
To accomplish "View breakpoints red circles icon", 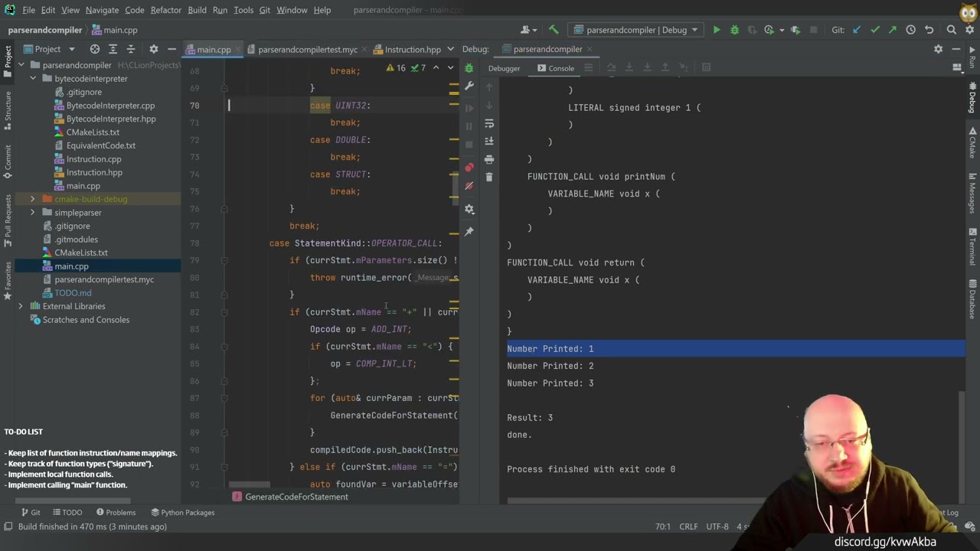I will [x=469, y=168].
